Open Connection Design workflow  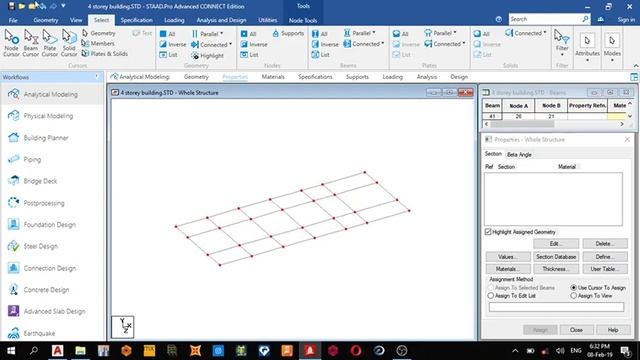click(52, 268)
